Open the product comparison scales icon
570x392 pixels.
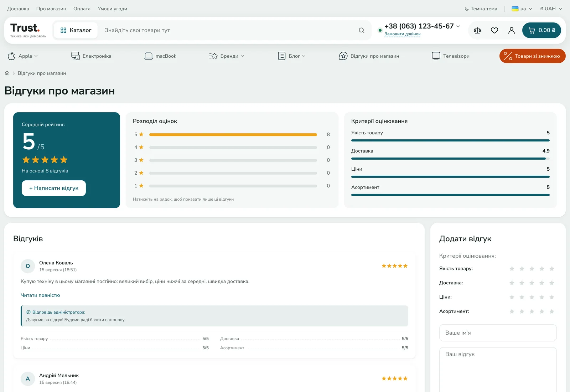click(477, 30)
